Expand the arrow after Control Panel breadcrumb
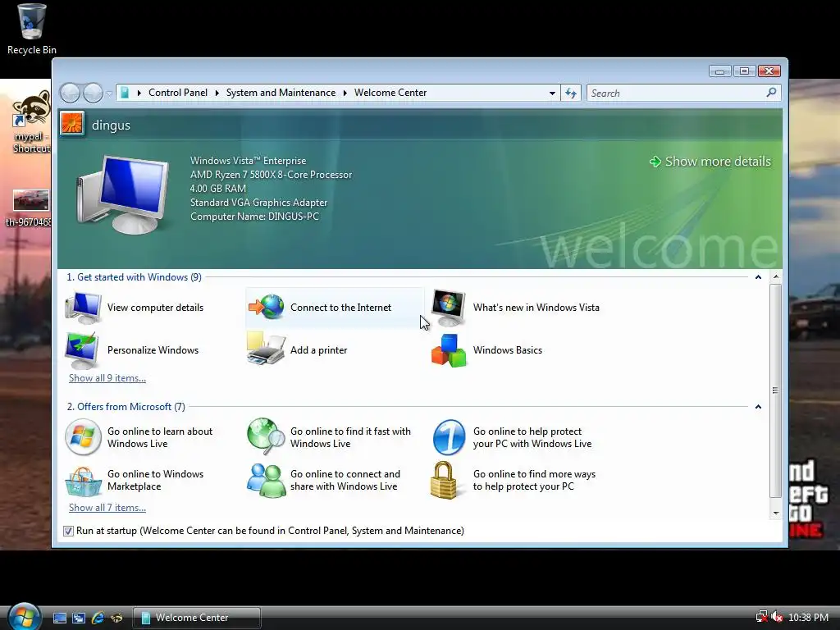Viewport: 840px width, 630px height. (x=217, y=93)
